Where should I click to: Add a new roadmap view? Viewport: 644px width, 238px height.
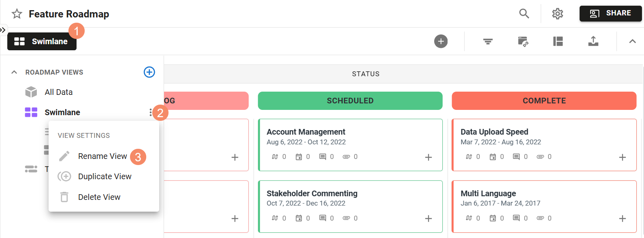pyautogui.click(x=149, y=72)
